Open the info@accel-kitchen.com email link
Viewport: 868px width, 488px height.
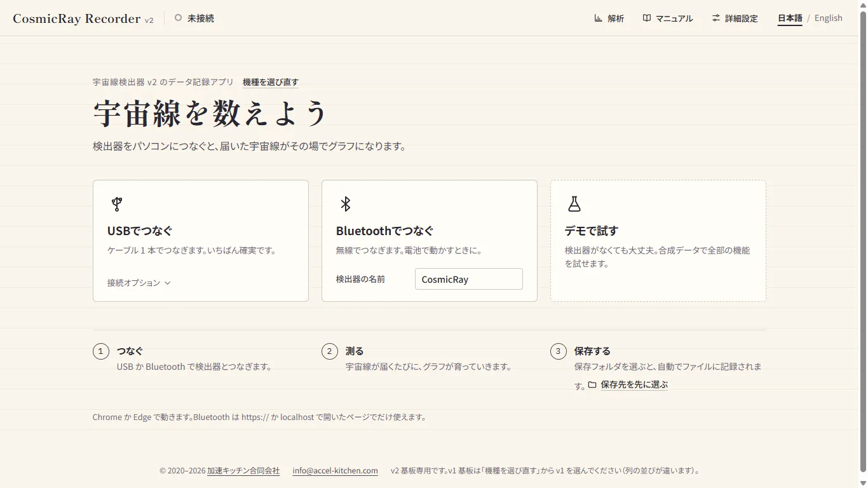pyautogui.click(x=336, y=471)
